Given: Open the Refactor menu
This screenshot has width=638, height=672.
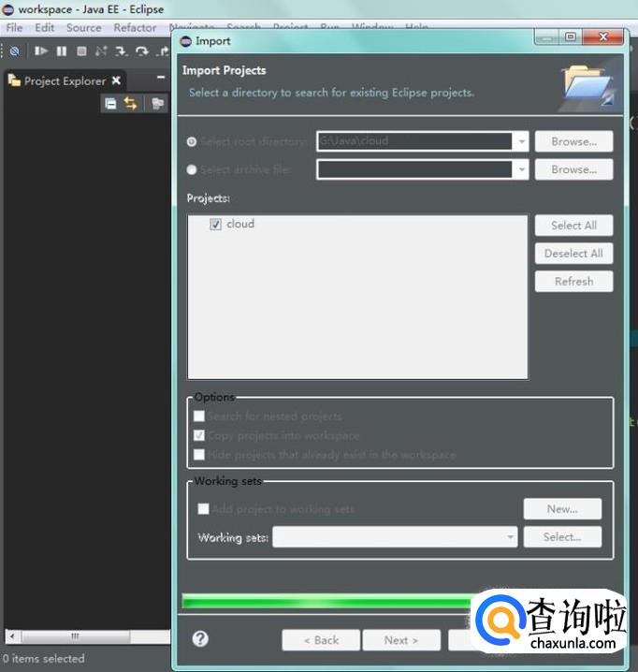Looking at the screenshot, I should pyautogui.click(x=135, y=28).
